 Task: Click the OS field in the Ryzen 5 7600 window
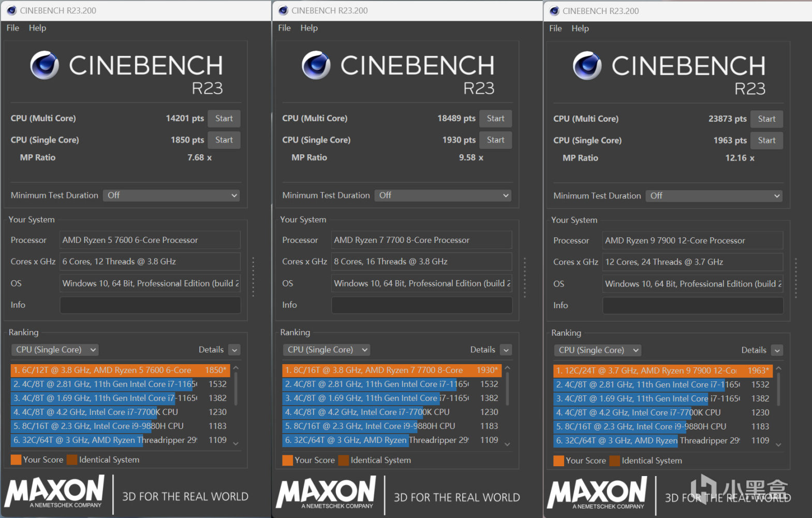(151, 283)
